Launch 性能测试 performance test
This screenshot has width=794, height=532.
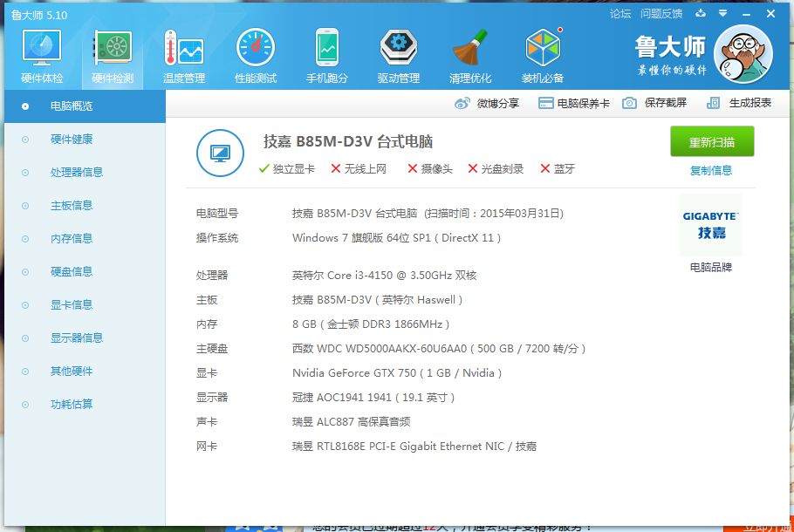pyautogui.click(x=256, y=56)
